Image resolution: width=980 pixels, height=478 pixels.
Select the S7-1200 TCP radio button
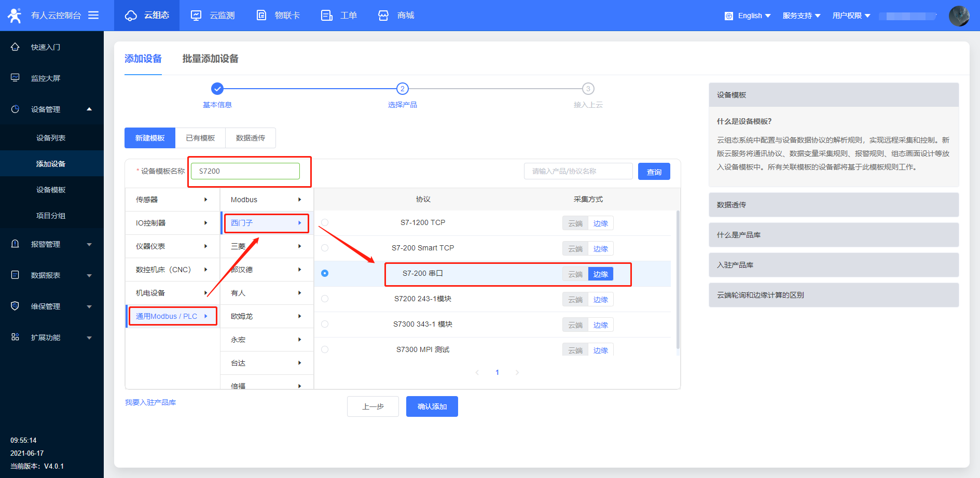pyautogui.click(x=325, y=222)
